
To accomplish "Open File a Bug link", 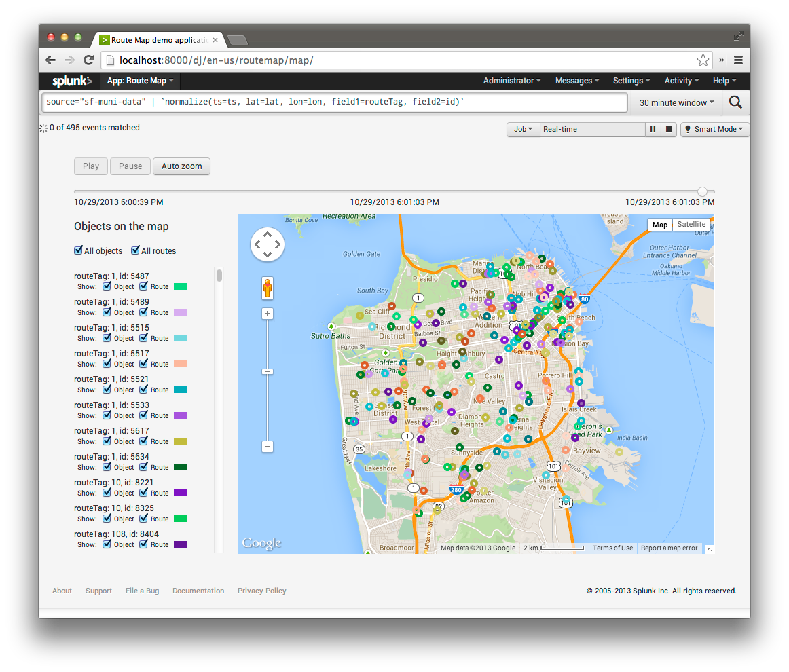I will coord(143,591).
